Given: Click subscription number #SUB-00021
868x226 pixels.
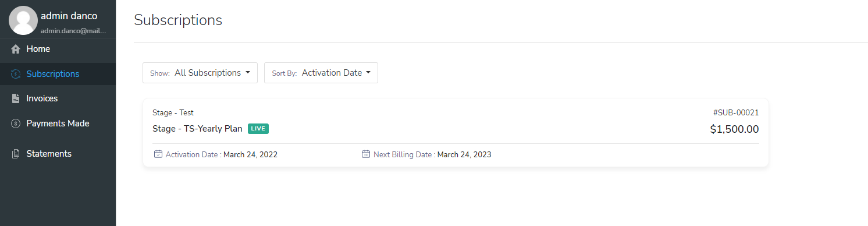Looking at the screenshot, I should (735, 112).
